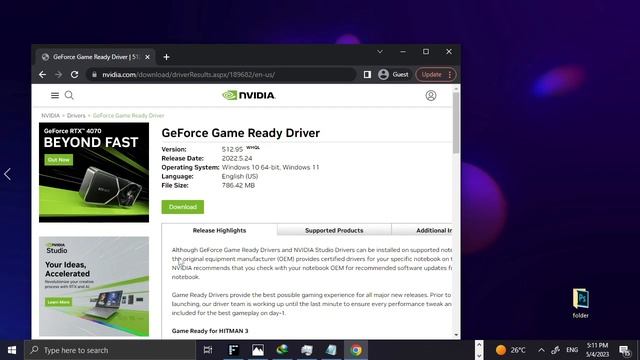Select the GeForce Game Ready Driver browser tab
Screen dimensions: 640x360
95,57
